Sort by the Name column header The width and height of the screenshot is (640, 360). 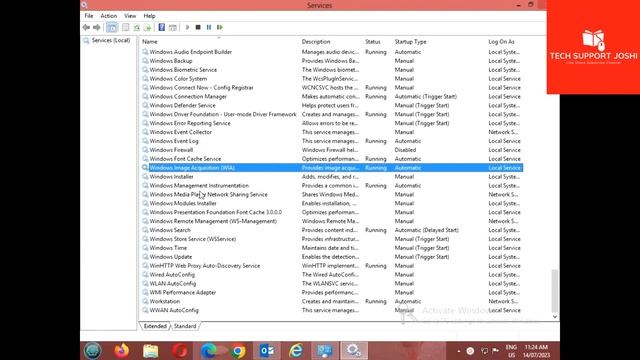click(150, 42)
